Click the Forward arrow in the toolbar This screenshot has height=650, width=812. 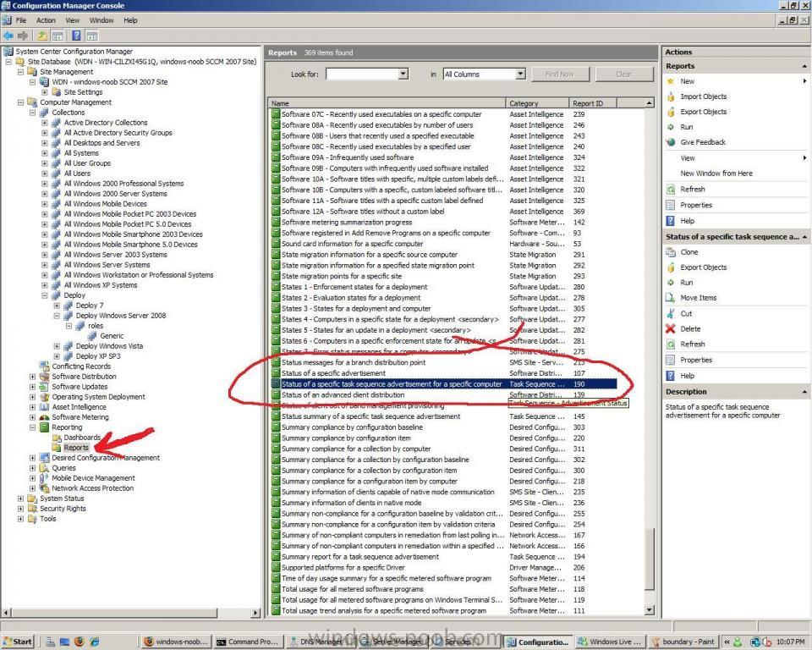click(x=22, y=36)
